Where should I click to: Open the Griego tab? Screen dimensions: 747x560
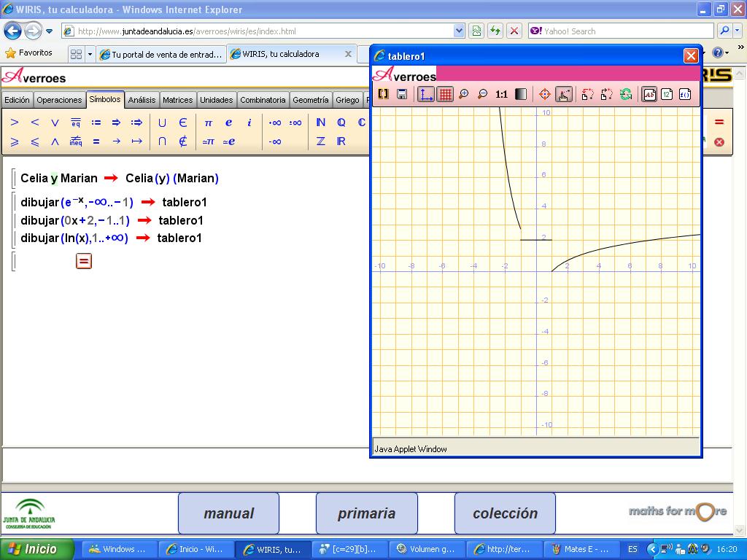[x=347, y=100]
